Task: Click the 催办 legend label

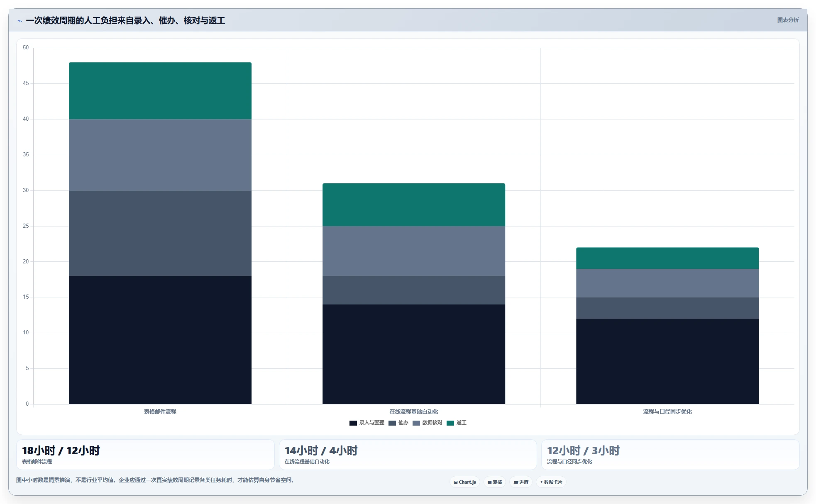Action: 403,423
